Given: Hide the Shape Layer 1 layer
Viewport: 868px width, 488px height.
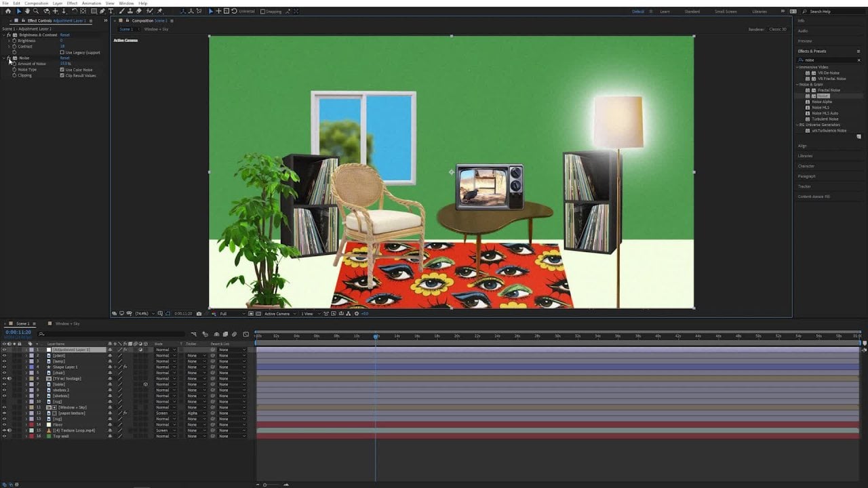Looking at the screenshot, I should pyautogui.click(x=4, y=367).
